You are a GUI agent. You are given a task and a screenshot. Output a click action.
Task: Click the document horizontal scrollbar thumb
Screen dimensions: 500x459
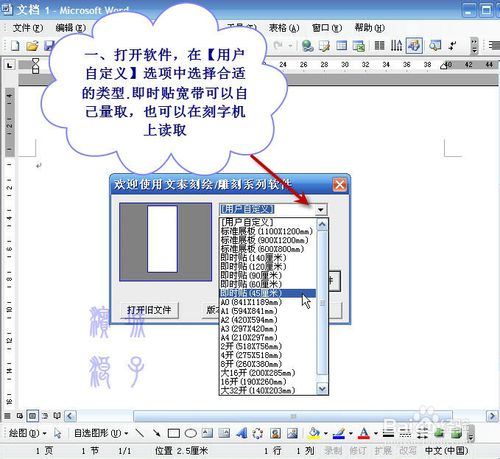(x=293, y=416)
